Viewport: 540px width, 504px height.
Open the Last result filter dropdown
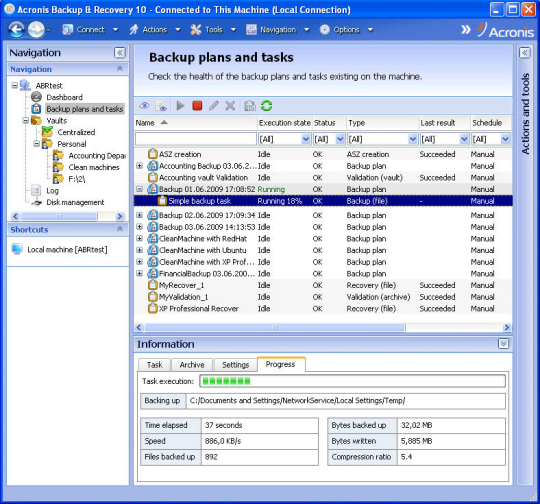point(464,139)
